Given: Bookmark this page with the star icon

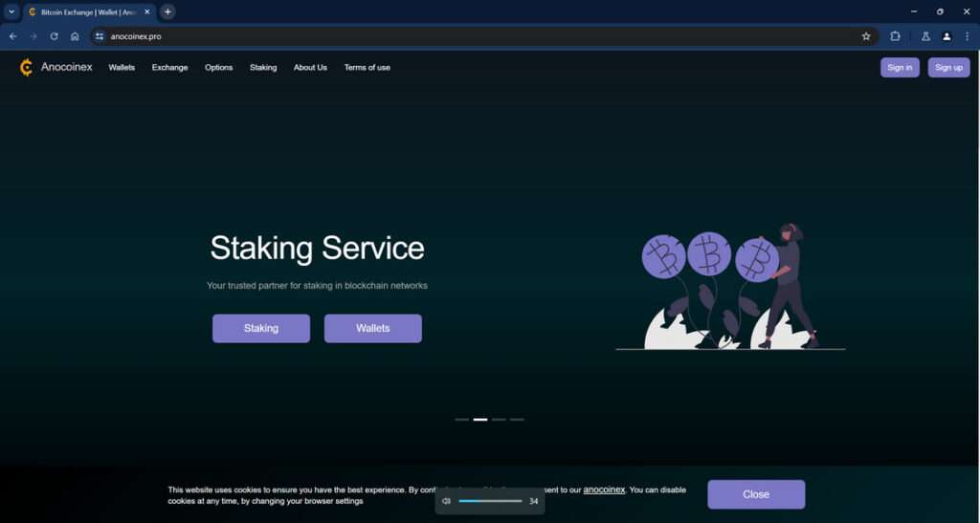Looking at the screenshot, I should pos(866,36).
